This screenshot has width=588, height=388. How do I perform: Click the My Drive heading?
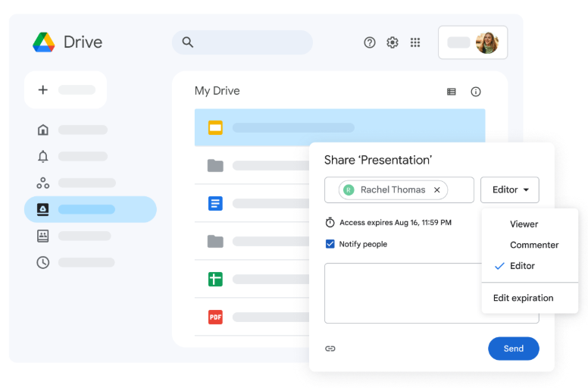tap(217, 91)
